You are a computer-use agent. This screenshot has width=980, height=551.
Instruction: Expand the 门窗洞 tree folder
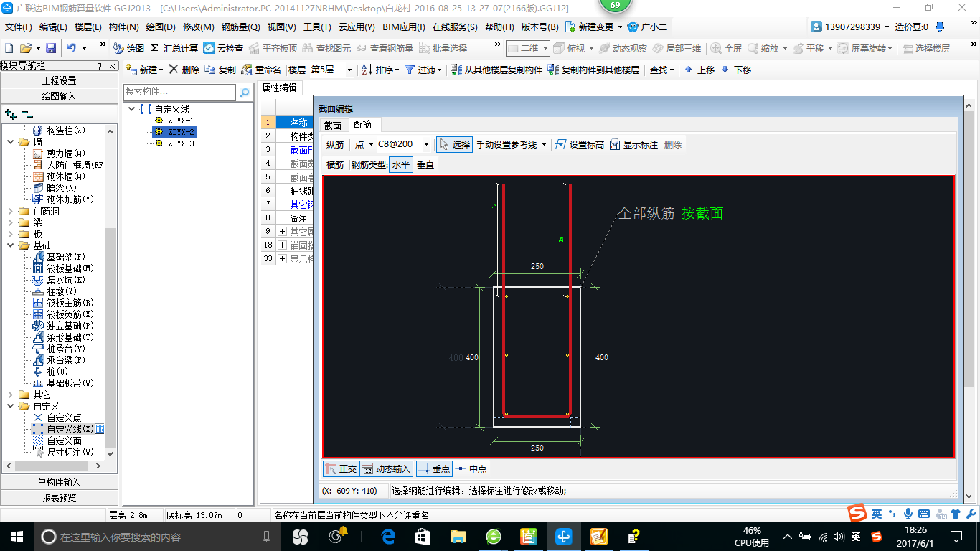click(11, 211)
